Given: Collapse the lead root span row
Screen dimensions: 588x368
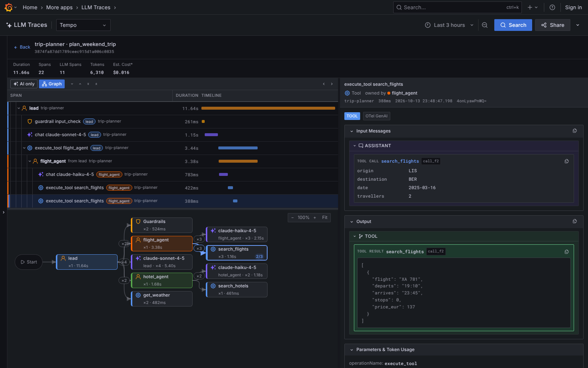Looking at the screenshot, I should (19, 108).
